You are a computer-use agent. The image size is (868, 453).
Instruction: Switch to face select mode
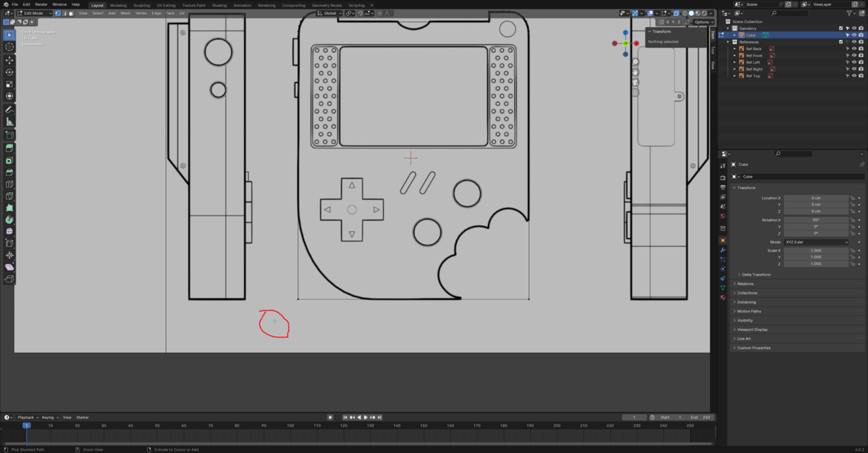point(71,13)
